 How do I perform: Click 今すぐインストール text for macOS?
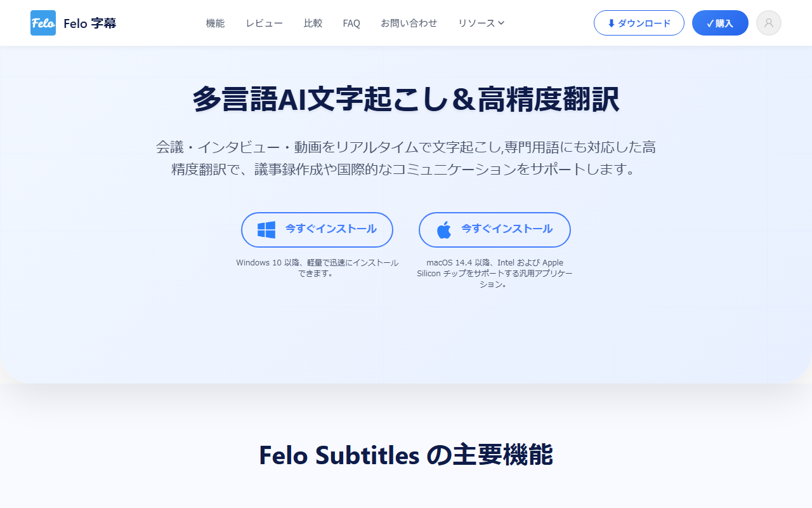pos(506,229)
